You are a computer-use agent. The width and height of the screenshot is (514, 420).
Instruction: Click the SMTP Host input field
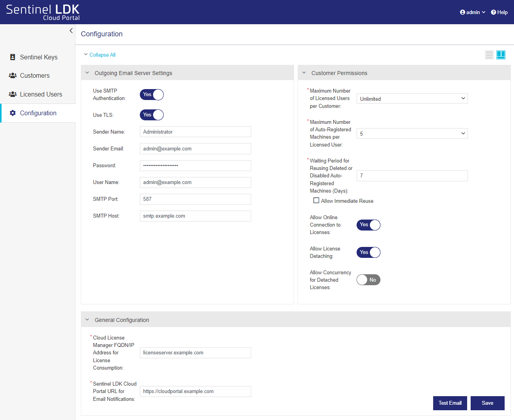coord(195,216)
